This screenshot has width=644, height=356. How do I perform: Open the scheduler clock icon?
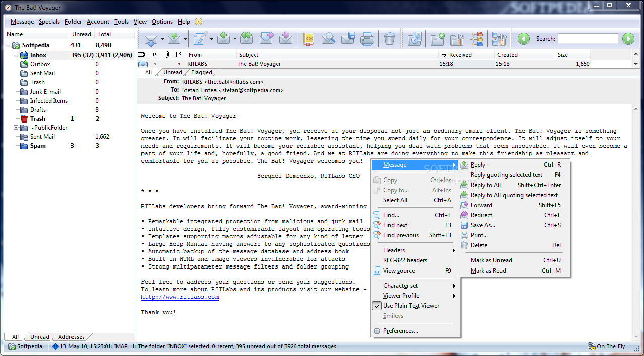(414, 39)
